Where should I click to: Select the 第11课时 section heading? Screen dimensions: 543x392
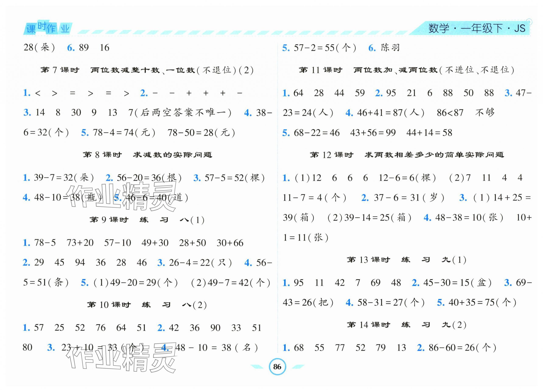(x=406, y=70)
